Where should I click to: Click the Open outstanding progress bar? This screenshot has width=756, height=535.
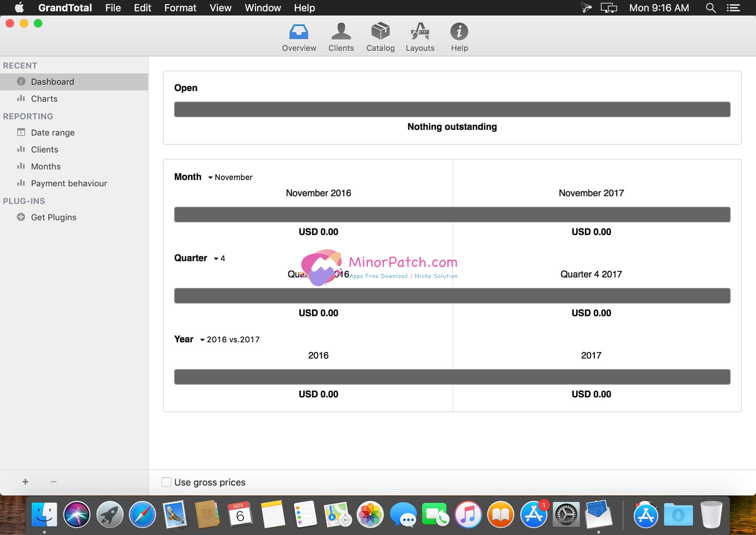click(x=452, y=109)
